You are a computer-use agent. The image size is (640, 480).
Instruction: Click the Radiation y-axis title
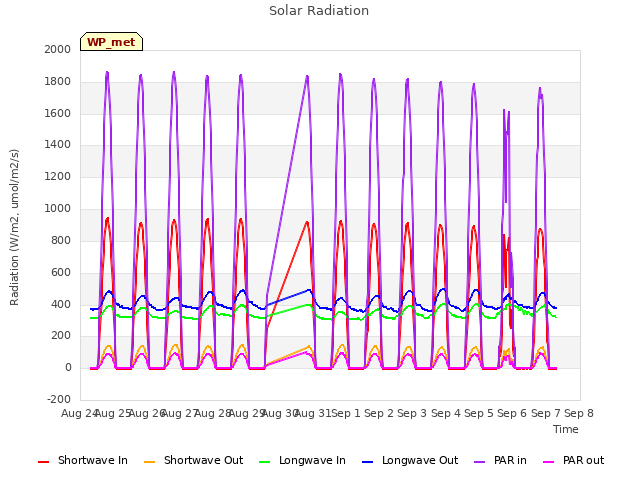14,227
